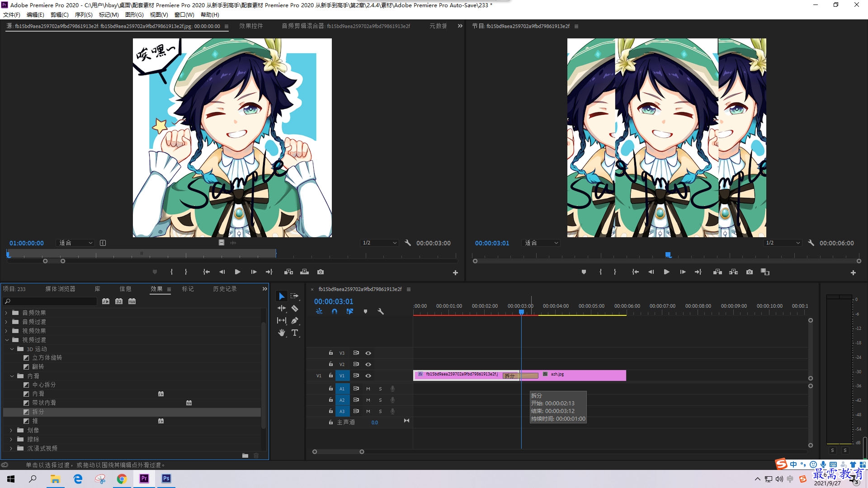
Task: Open the 序列(S) menu
Action: 84,15
